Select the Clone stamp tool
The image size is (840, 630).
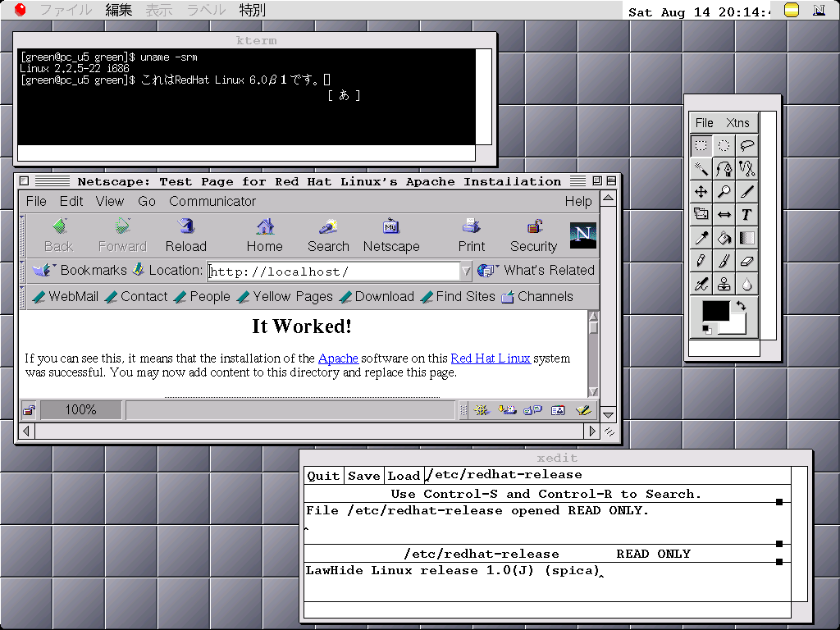click(x=724, y=284)
